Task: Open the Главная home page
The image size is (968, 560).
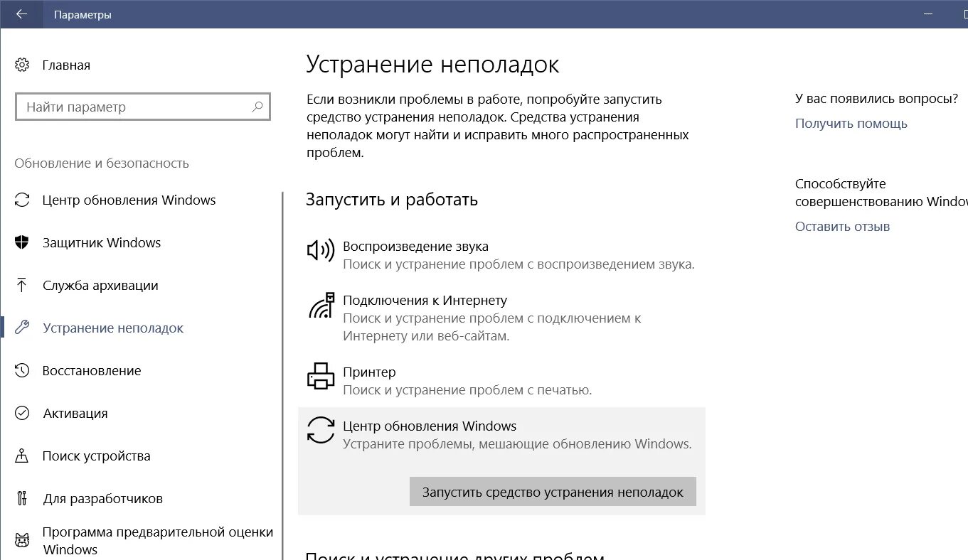Action: coord(66,65)
